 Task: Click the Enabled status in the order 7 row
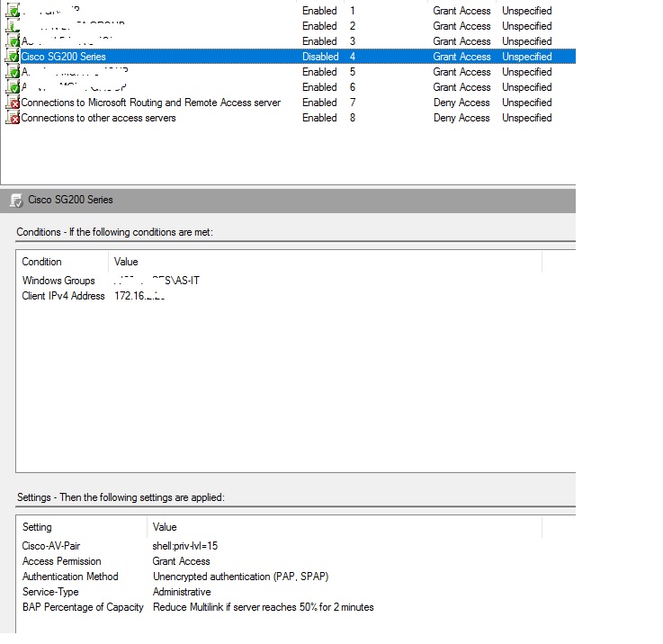[319, 103]
